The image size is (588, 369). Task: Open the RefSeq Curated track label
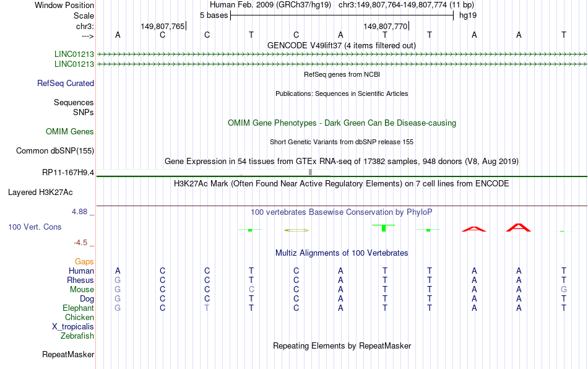tap(66, 83)
